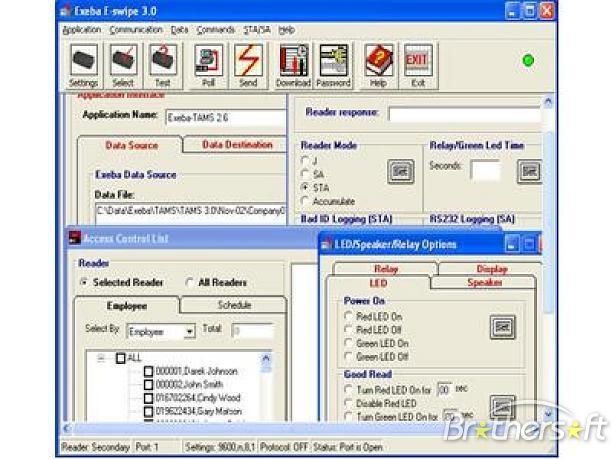The width and height of the screenshot is (612, 459).
Task: Open the Relay options tab
Action: pyautogui.click(x=386, y=269)
